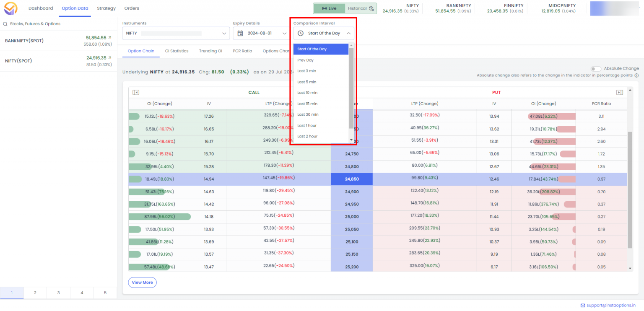Click the InstaOptions logo icon
The image size is (644, 311).
[x=11, y=8]
